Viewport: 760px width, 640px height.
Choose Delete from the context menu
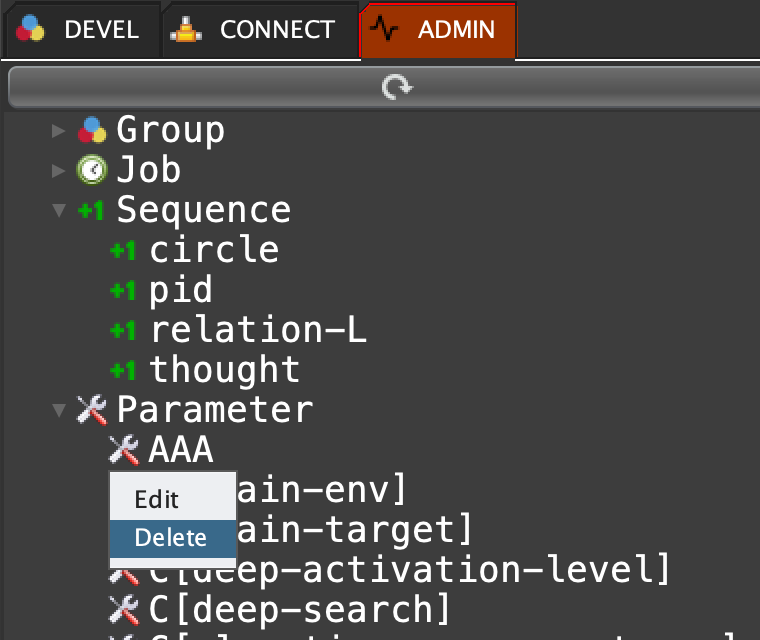pyautogui.click(x=171, y=538)
